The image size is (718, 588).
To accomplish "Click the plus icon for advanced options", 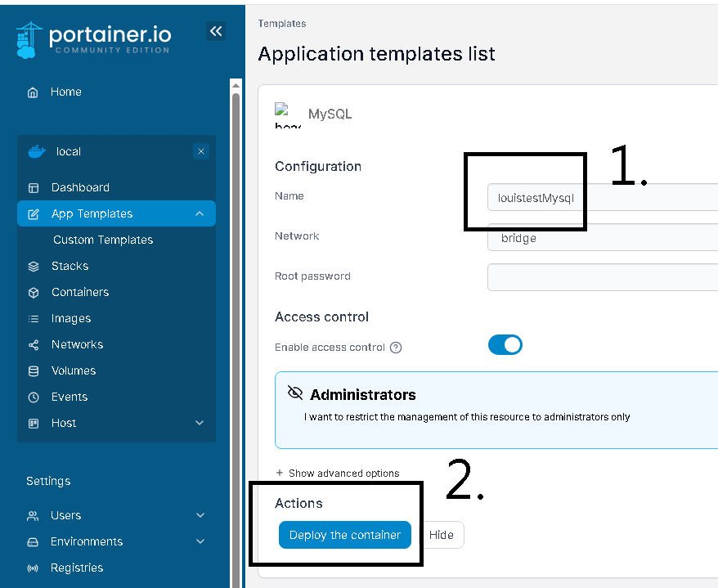I will point(280,473).
